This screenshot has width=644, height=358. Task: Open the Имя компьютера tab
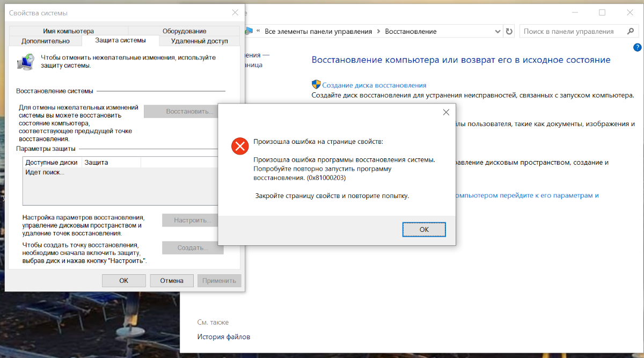coord(69,31)
